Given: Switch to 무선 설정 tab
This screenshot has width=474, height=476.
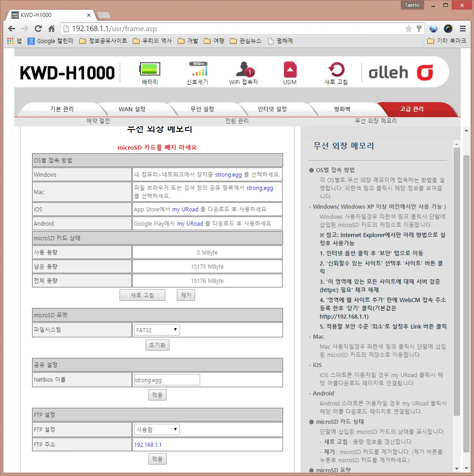Looking at the screenshot, I should pyautogui.click(x=202, y=109).
